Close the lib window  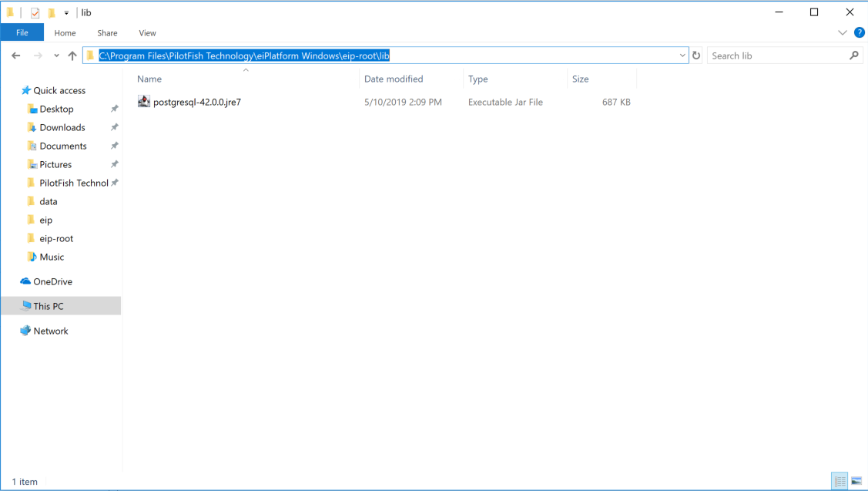(x=850, y=12)
